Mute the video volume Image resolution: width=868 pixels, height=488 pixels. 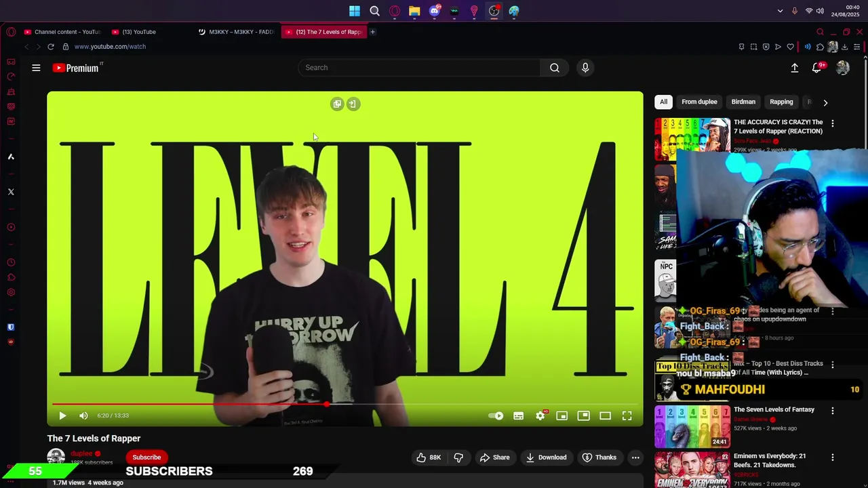(83, 415)
